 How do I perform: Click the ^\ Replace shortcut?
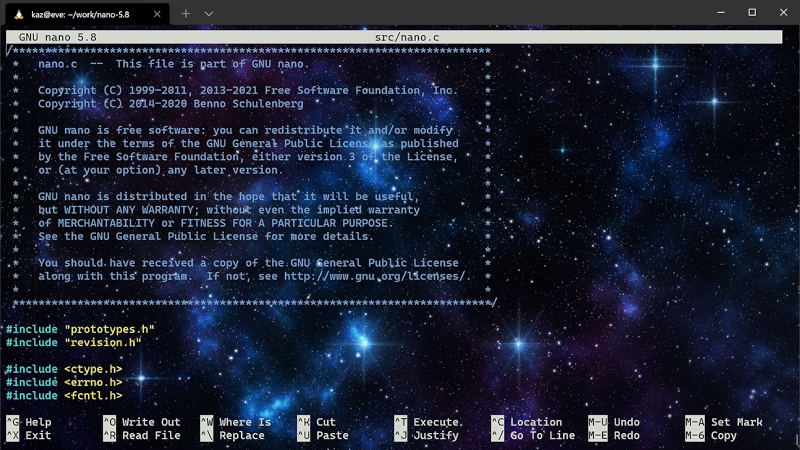coord(233,435)
